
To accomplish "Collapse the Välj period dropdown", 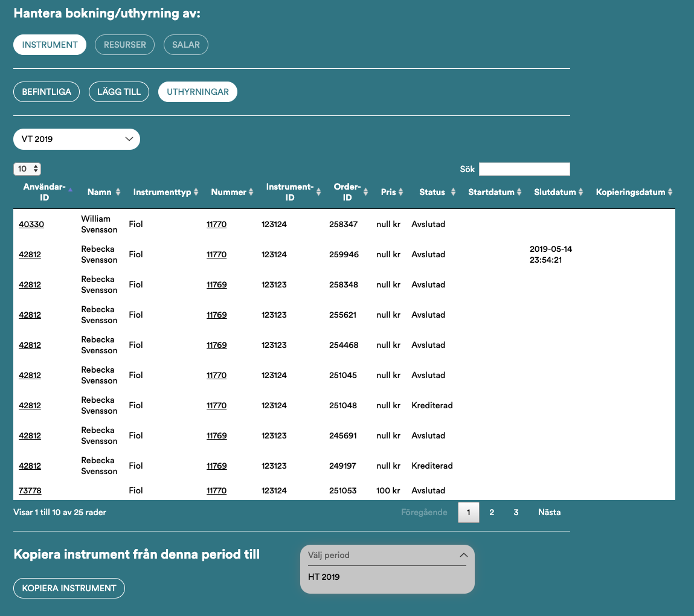I will click(463, 555).
